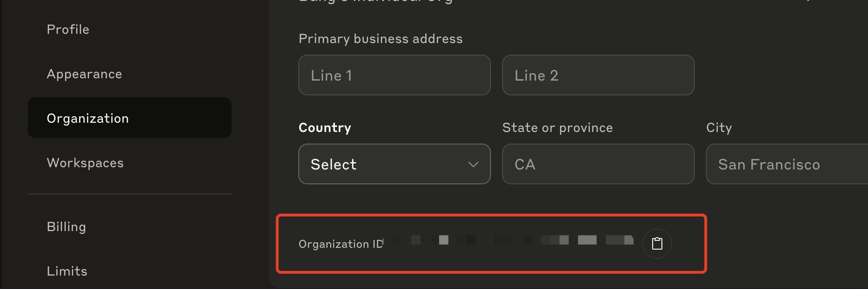Screen dimensions: 868x289
Task: Navigate to Workspaces section
Action: [x=85, y=163]
